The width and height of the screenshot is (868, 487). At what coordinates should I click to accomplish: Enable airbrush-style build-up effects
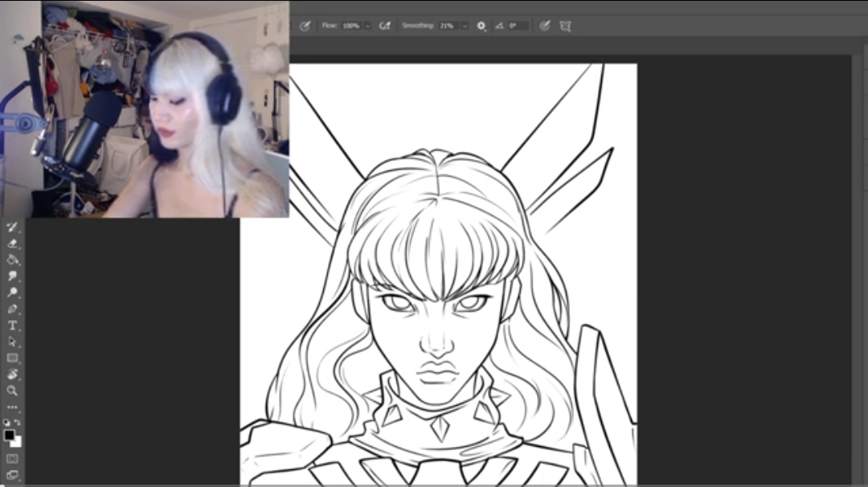[x=385, y=26]
